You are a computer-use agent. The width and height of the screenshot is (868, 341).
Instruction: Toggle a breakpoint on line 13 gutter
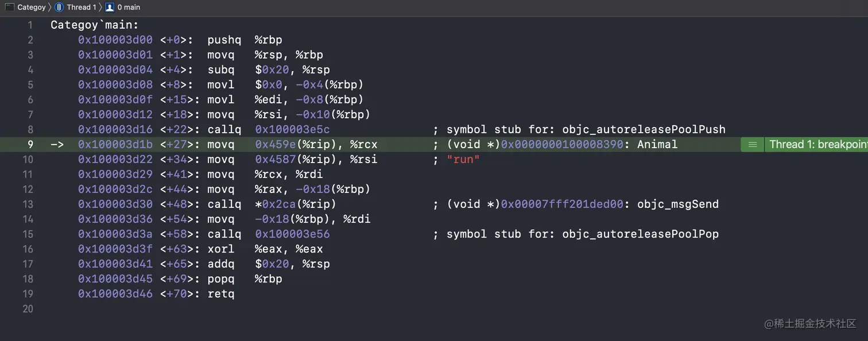(29, 204)
